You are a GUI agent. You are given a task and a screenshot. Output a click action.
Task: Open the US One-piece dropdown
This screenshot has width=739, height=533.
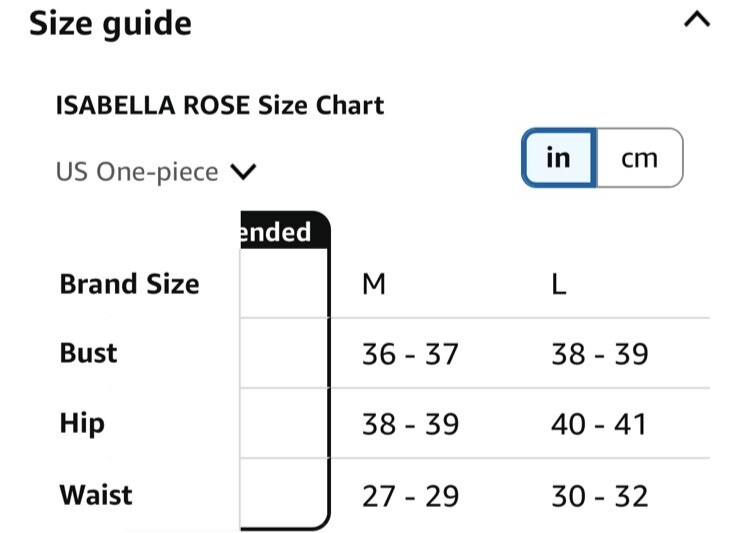tap(156, 172)
